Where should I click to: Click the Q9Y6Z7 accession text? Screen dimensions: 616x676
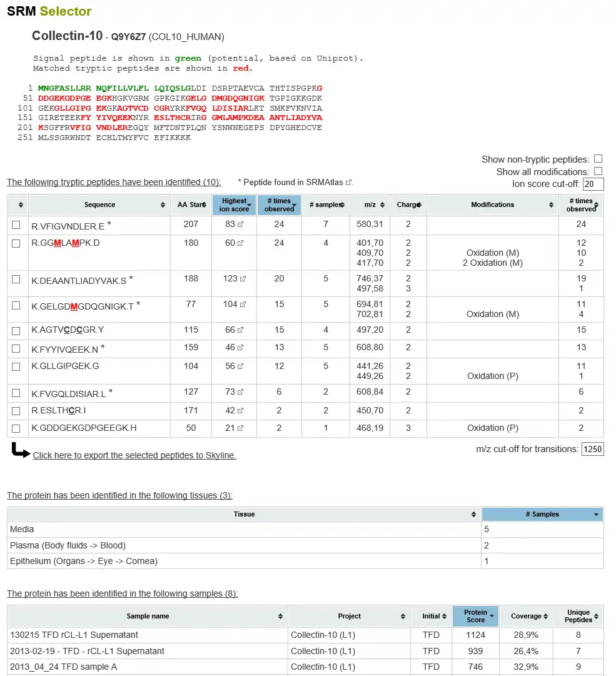coord(128,37)
